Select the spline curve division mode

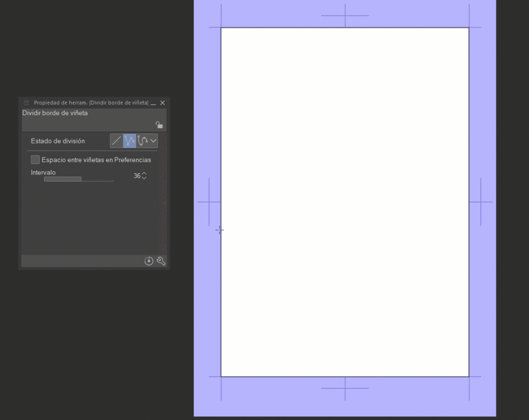tap(143, 141)
